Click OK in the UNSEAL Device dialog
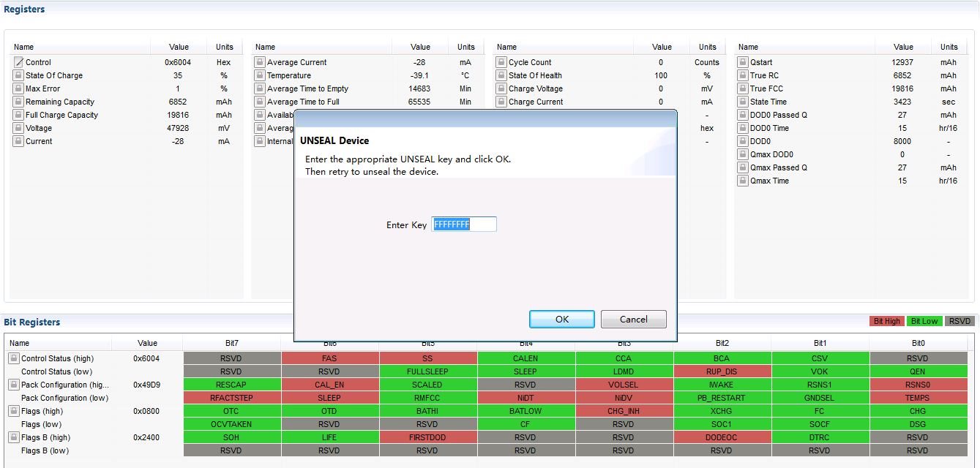Viewport: 980px width, 468px height. click(562, 319)
